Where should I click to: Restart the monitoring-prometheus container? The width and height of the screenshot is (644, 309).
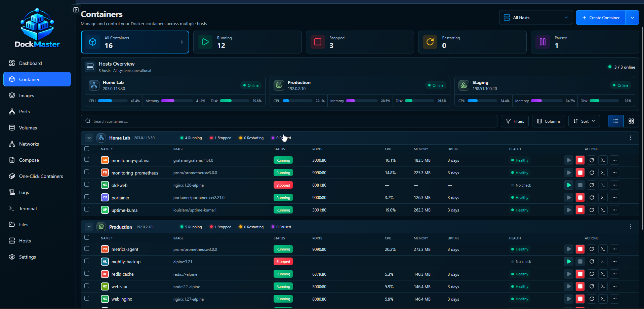point(592,173)
